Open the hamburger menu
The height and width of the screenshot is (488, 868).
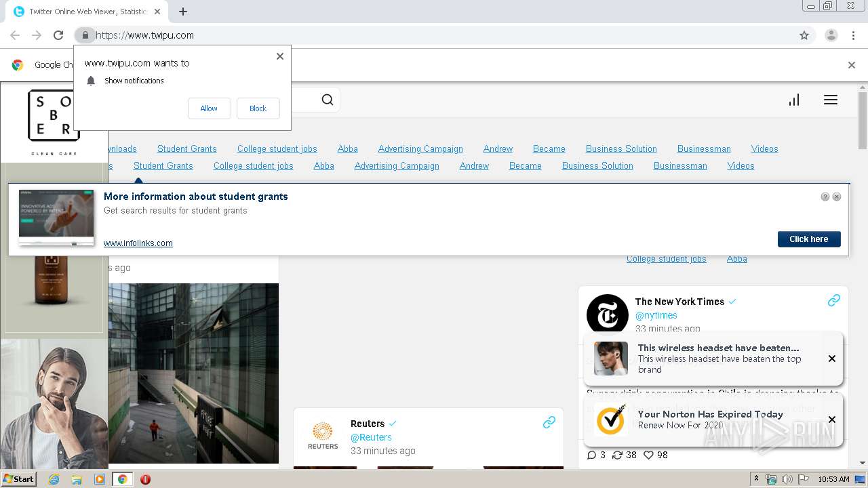click(831, 100)
